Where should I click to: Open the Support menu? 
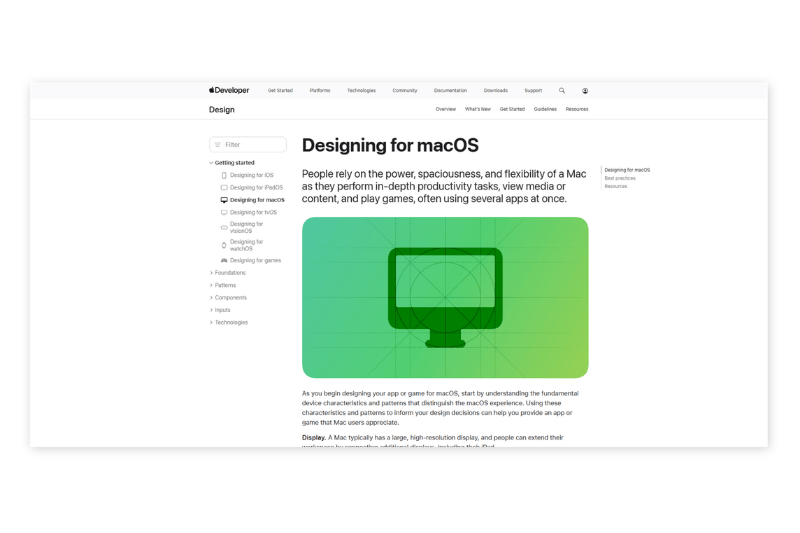tap(533, 90)
